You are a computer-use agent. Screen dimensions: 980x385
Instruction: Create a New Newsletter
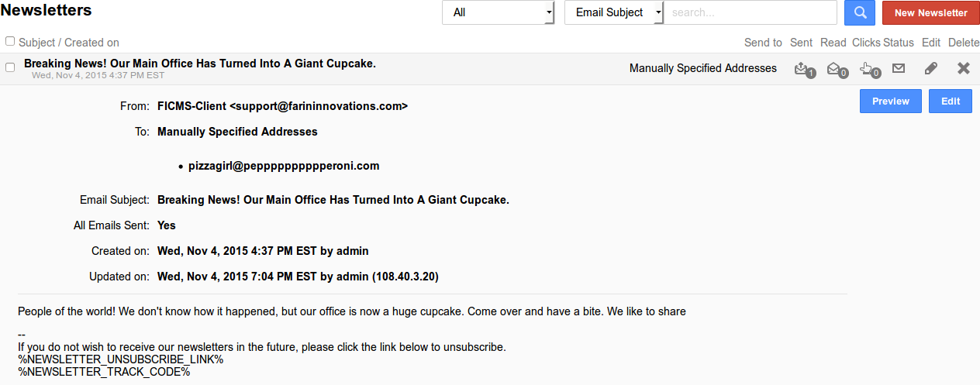[930, 12]
